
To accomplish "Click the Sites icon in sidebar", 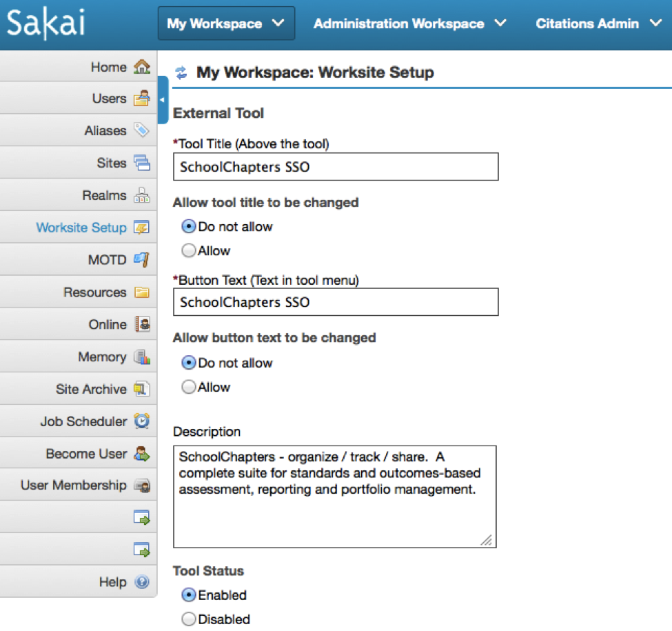I will [x=142, y=163].
